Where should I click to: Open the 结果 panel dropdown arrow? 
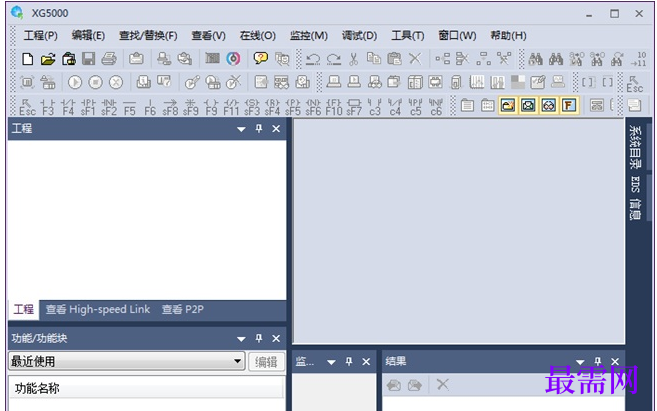pos(580,362)
